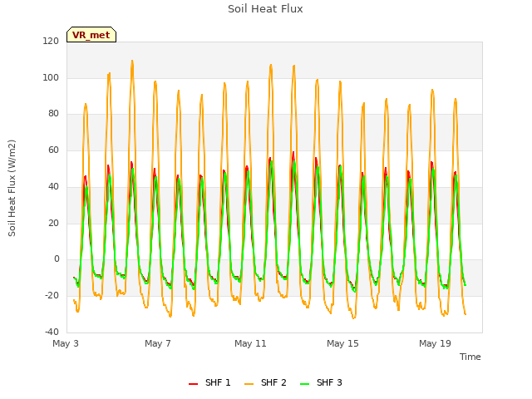Click the May 3 x-axis tick label
The image size is (532, 399).
tap(66, 343)
